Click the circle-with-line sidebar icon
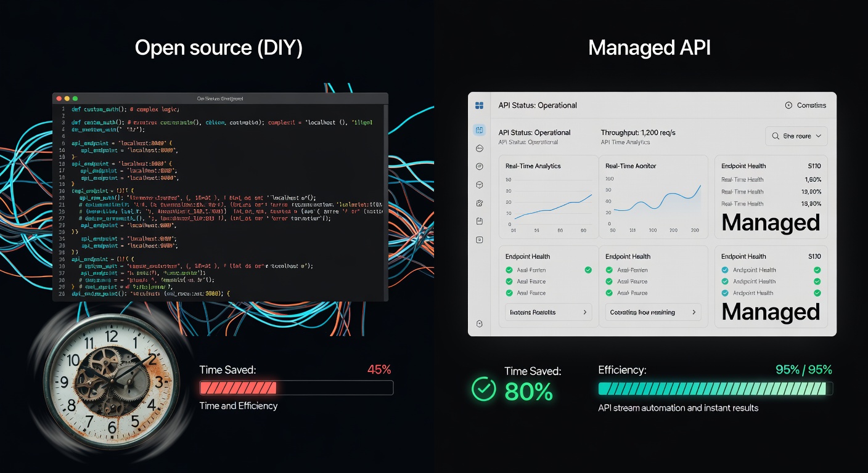Image resolution: width=868 pixels, height=473 pixels. 479,148
